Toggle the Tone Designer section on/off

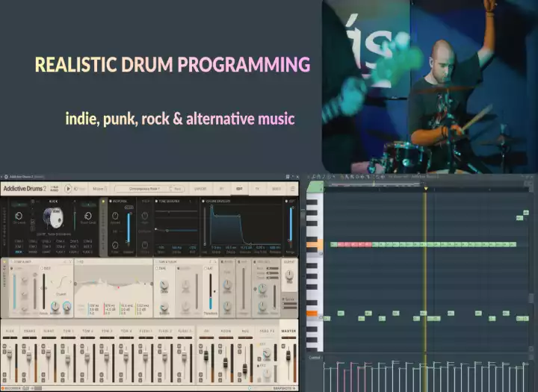coord(156,202)
